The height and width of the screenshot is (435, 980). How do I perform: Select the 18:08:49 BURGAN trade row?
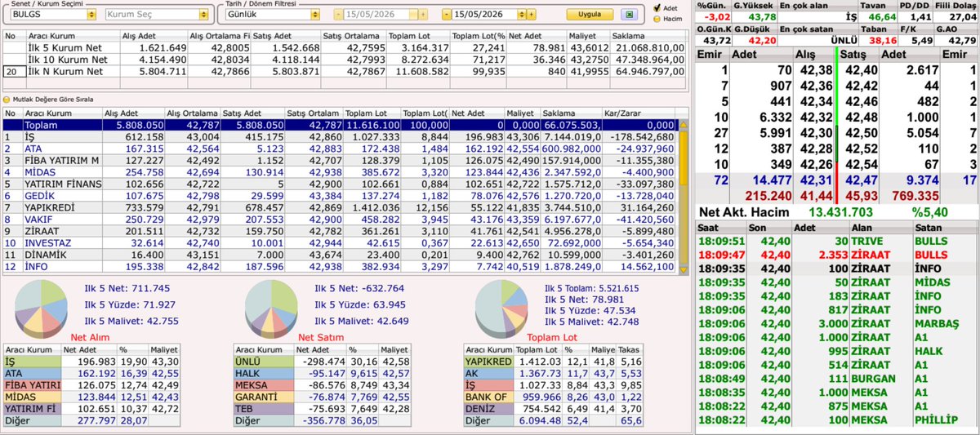836,380
